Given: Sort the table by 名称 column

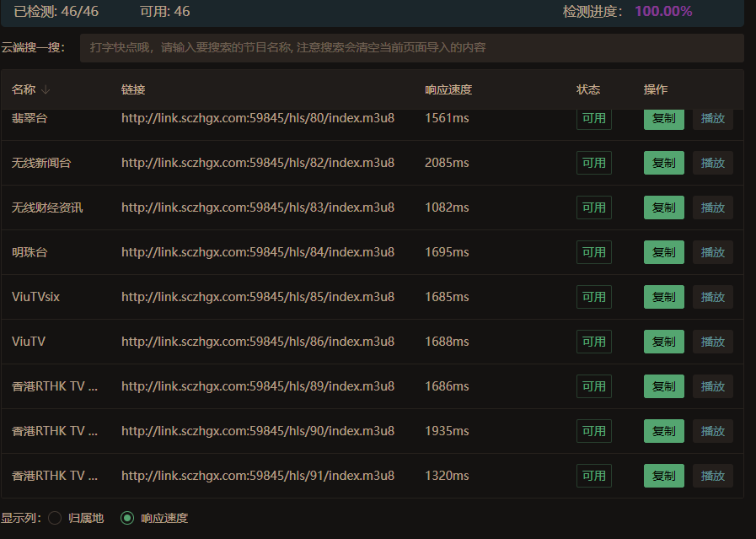Looking at the screenshot, I should 28,89.
